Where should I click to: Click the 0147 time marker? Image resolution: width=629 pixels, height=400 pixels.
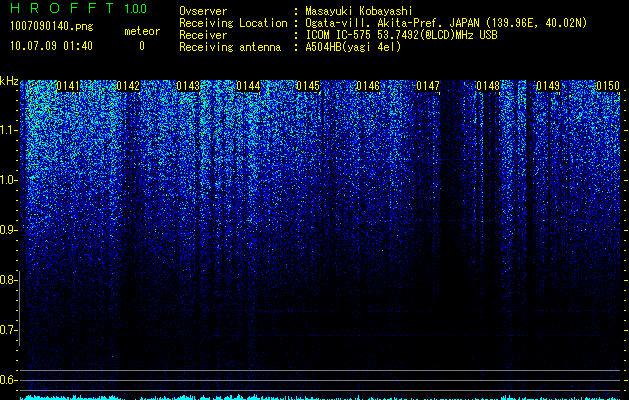[428, 86]
